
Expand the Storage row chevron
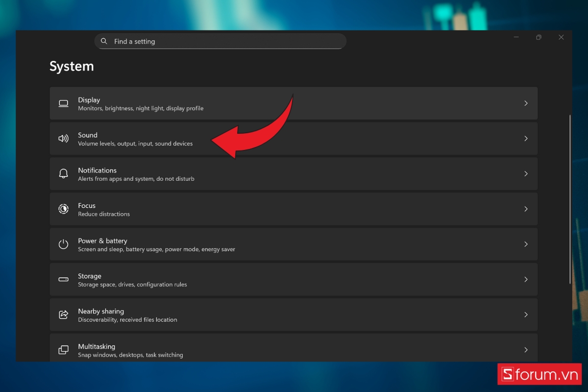(526, 279)
